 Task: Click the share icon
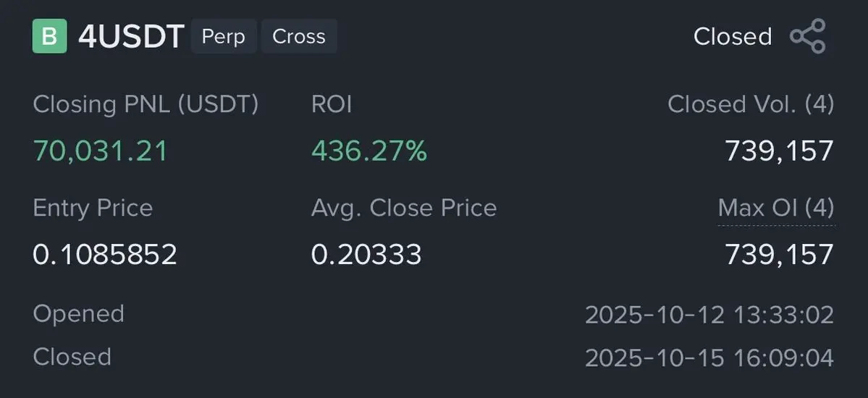click(807, 36)
